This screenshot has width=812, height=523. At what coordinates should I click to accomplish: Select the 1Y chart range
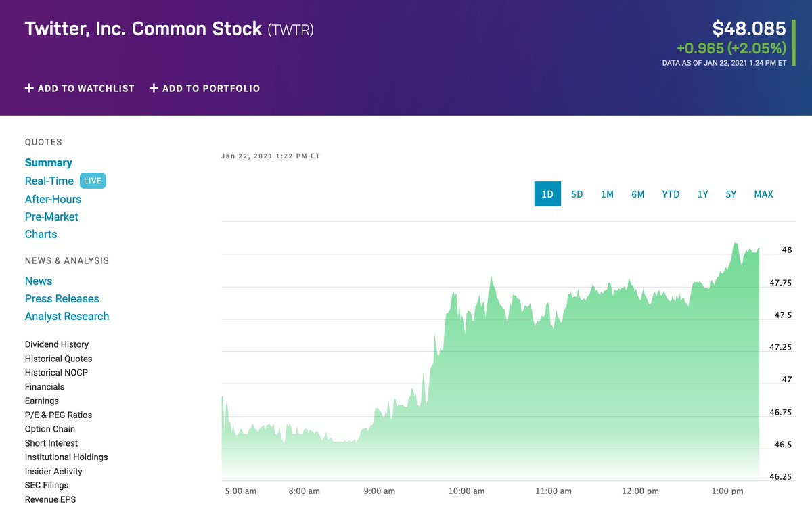(703, 194)
